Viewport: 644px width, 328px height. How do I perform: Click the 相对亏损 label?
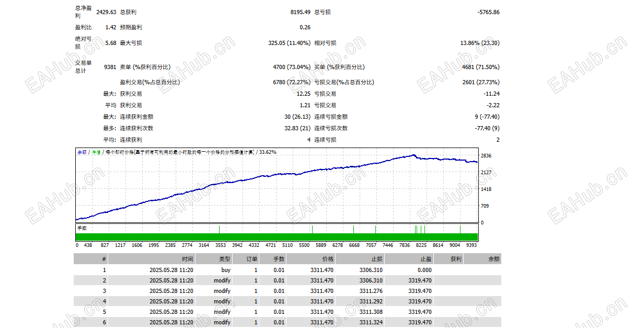click(x=325, y=43)
